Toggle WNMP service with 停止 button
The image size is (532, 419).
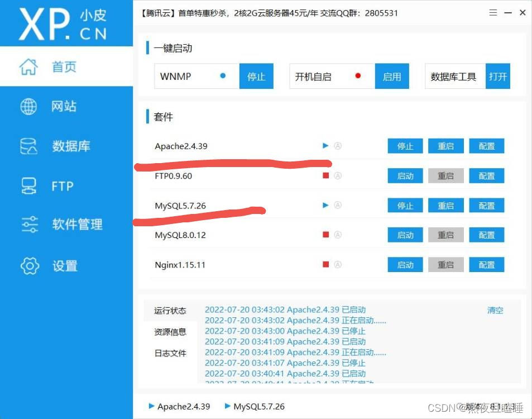coord(256,76)
